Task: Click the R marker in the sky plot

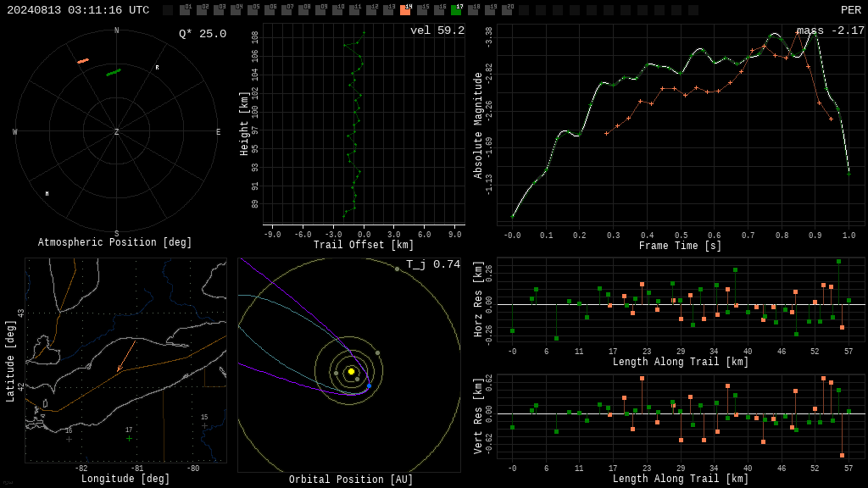Action: [x=157, y=68]
